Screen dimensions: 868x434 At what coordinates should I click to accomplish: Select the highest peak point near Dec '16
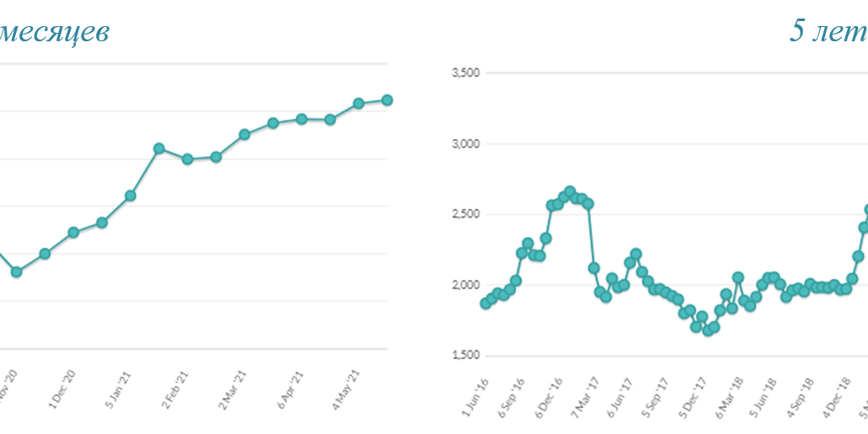(x=570, y=192)
